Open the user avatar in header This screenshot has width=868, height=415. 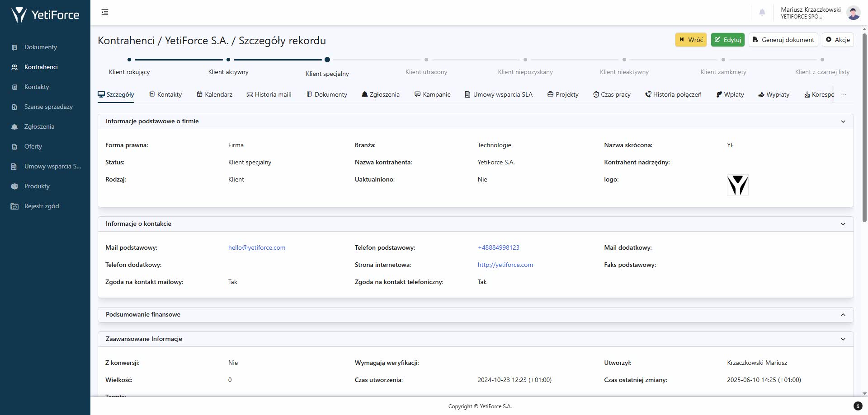point(853,13)
